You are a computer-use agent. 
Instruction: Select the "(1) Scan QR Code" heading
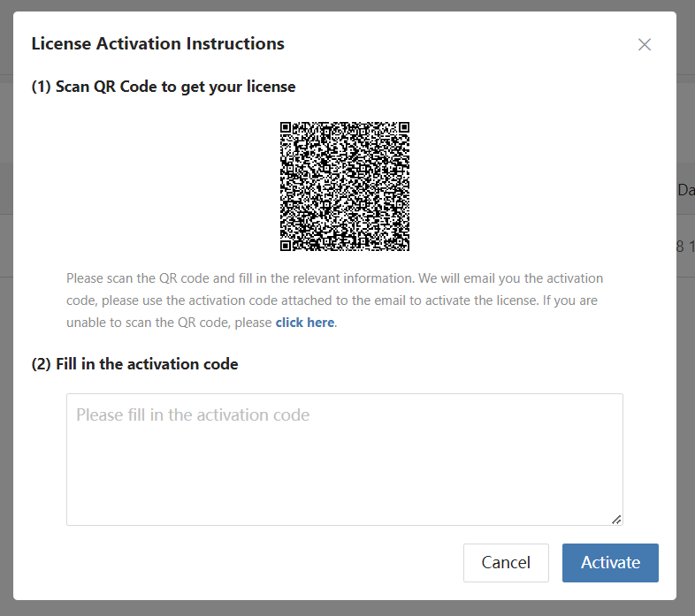tap(163, 87)
